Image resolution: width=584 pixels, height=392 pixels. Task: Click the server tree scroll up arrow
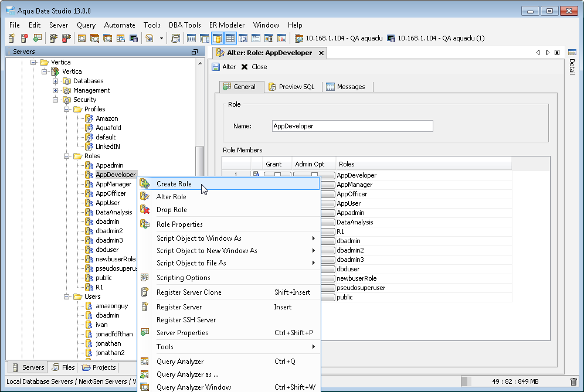click(x=199, y=63)
